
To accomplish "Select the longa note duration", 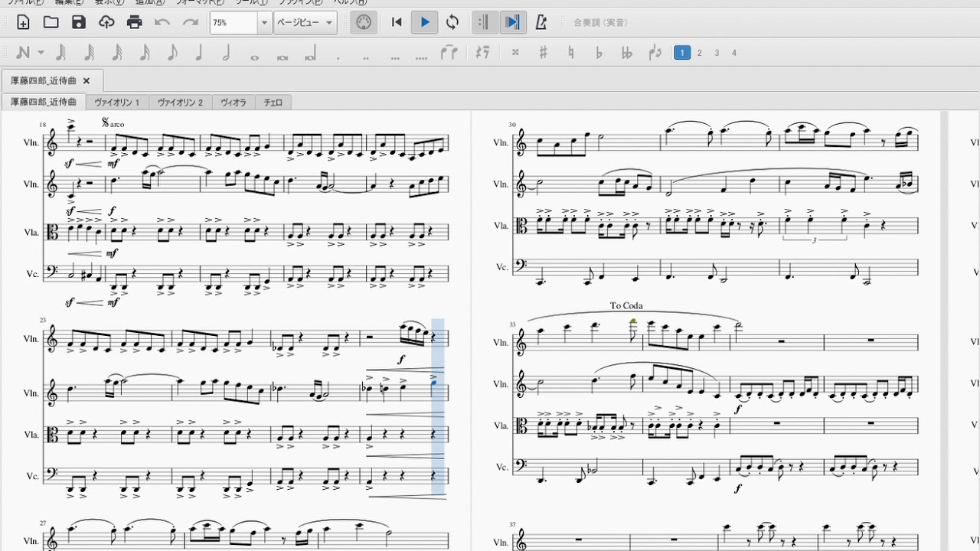I will point(310,53).
